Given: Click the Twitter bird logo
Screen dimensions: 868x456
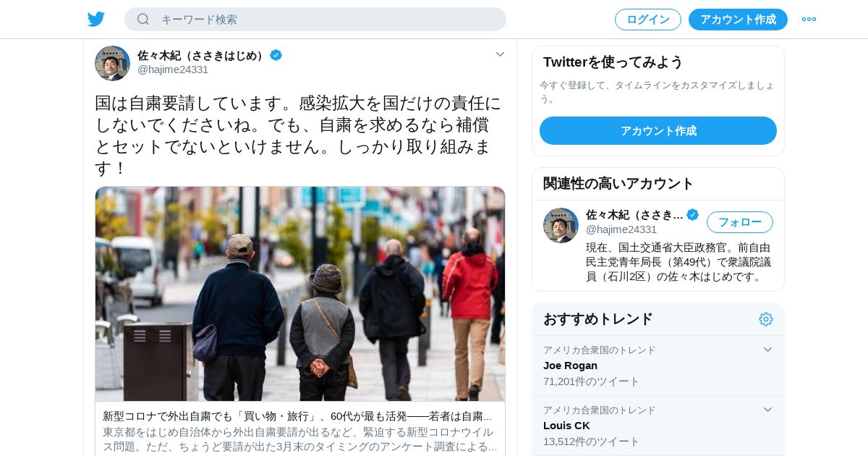Looking at the screenshot, I should (x=96, y=20).
